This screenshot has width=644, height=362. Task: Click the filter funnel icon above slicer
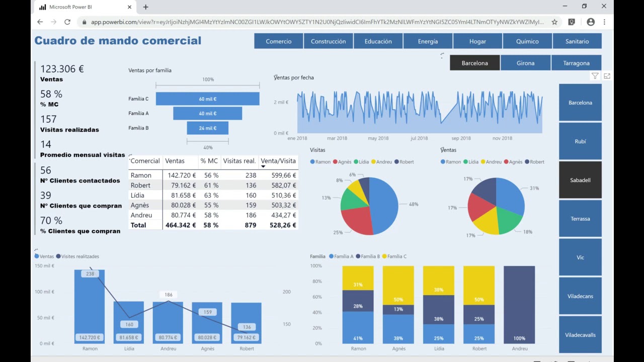[x=595, y=76]
